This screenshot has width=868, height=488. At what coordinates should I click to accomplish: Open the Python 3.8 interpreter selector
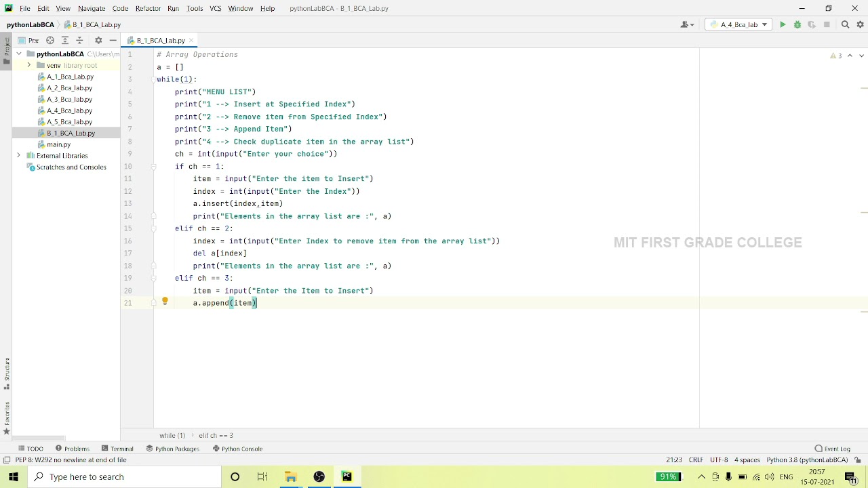point(807,460)
